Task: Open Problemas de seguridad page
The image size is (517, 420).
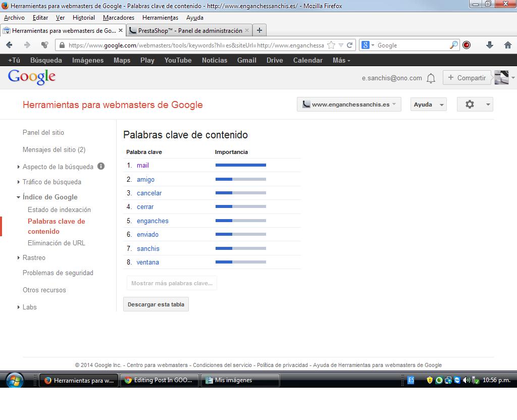Action: pyautogui.click(x=58, y=273)
